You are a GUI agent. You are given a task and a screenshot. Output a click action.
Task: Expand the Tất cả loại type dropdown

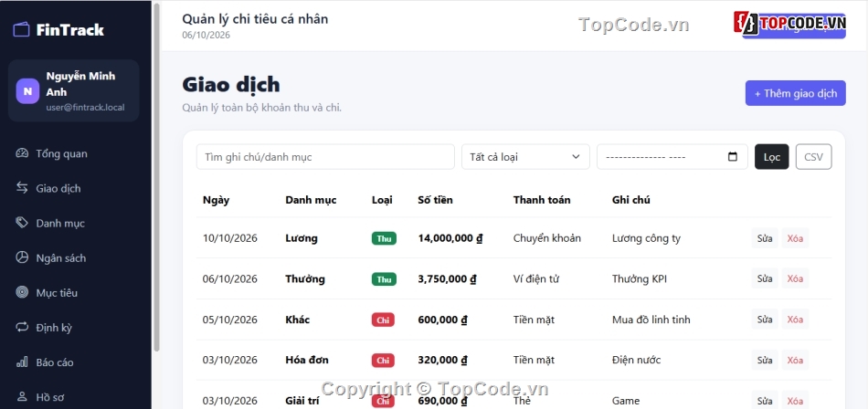(525, 157)
